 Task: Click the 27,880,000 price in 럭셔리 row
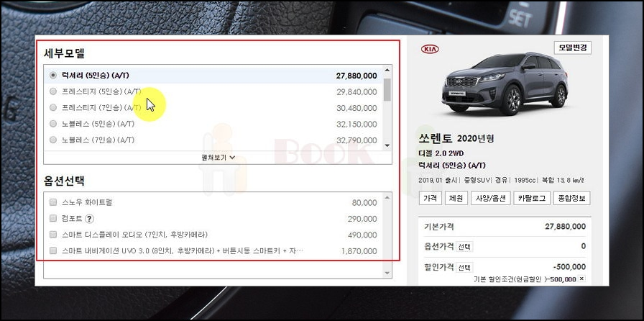point(356,76)
